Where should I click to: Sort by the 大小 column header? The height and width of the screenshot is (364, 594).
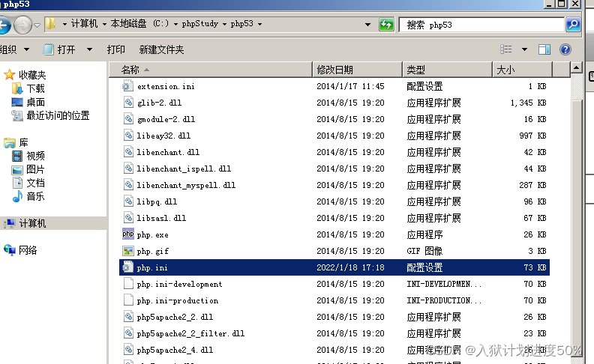[522, 70]
